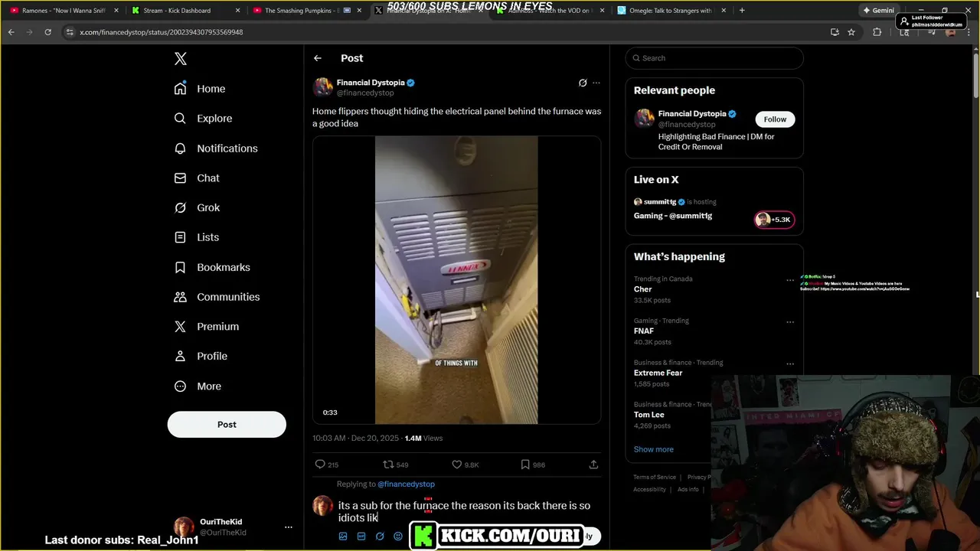Open options for the Cher trend
The height and width of the screenshot is (551, 980).
(x=790, y=280)
